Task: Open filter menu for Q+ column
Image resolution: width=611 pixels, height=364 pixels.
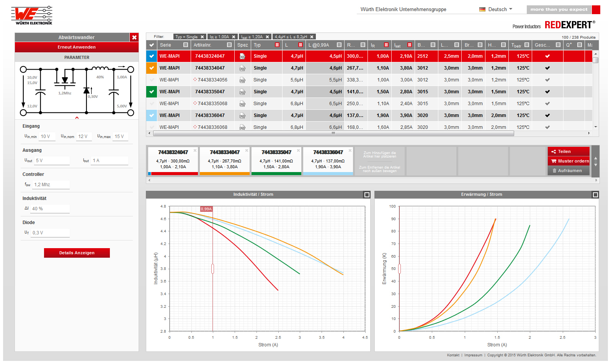Action: pos(580,45)
